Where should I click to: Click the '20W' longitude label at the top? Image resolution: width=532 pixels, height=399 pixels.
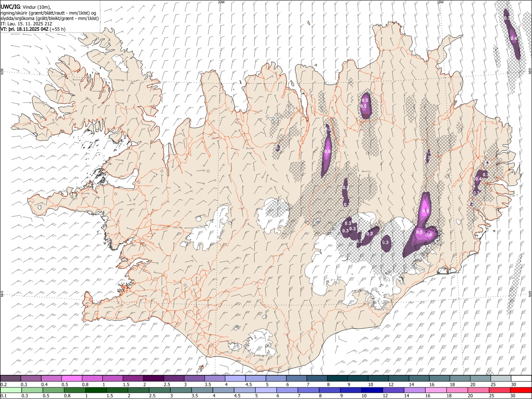click(221, 2)
